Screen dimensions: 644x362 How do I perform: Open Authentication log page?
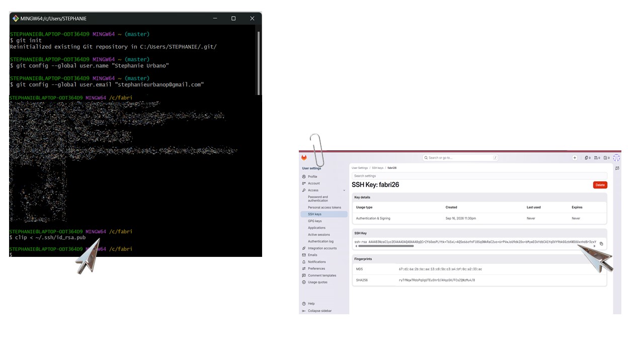point(320,241)
